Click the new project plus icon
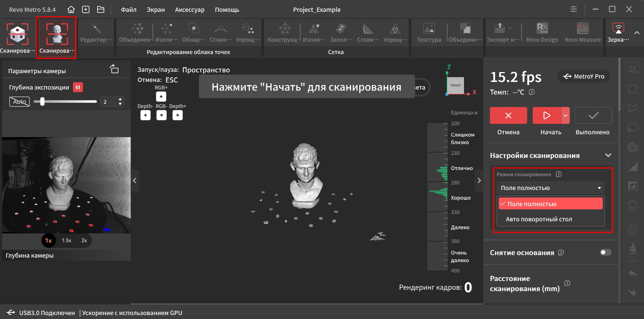644x319 pixels. click(x=86, y=10)
